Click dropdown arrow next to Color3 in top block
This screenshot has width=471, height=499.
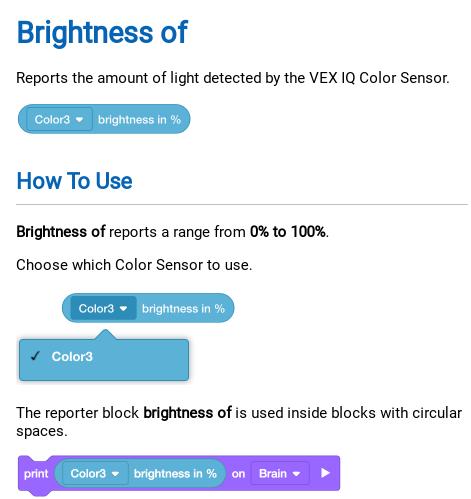[x=79, y=119]
